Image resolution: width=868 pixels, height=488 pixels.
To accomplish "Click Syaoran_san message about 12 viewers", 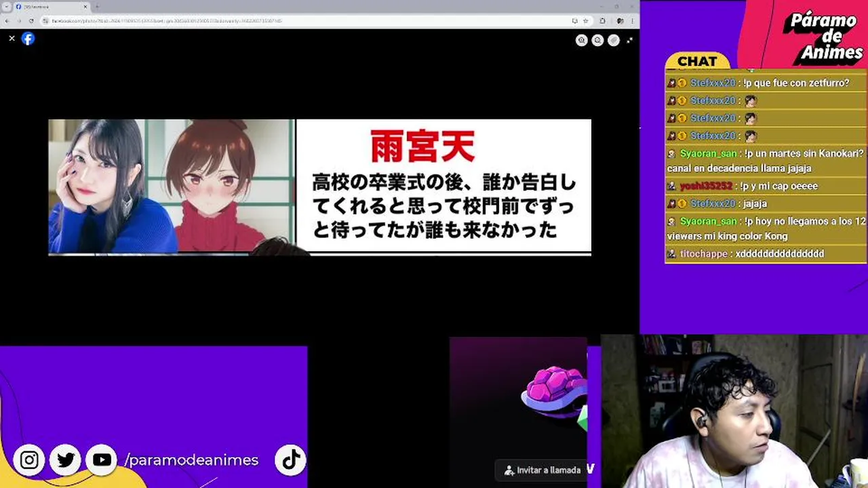I will click(766, 228).
